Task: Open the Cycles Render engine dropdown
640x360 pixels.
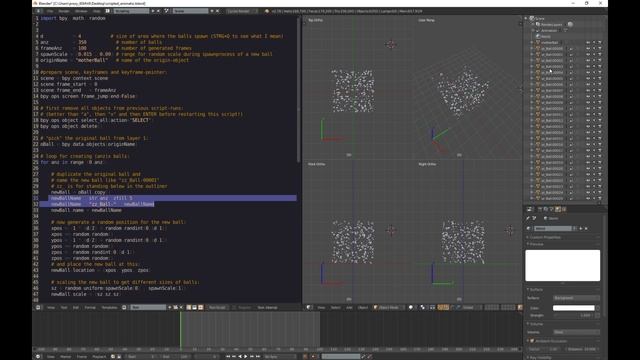Action: tap(242, 11)
